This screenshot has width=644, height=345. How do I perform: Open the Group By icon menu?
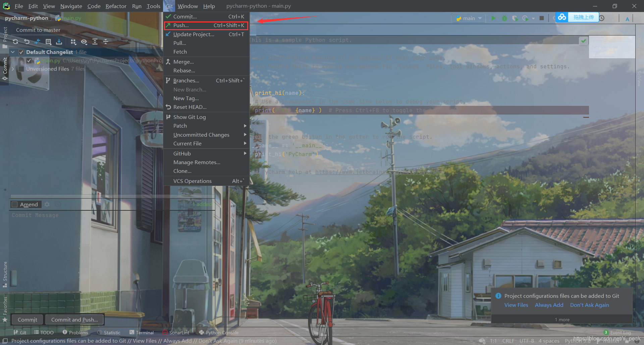pyautogui.click(x=73, y=42)
